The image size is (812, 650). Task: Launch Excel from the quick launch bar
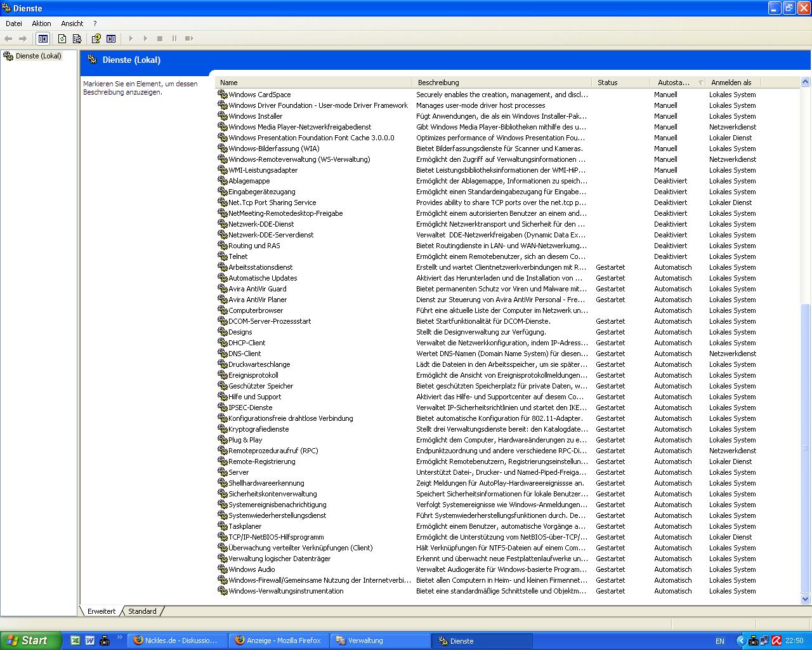[x=75, y=640]
